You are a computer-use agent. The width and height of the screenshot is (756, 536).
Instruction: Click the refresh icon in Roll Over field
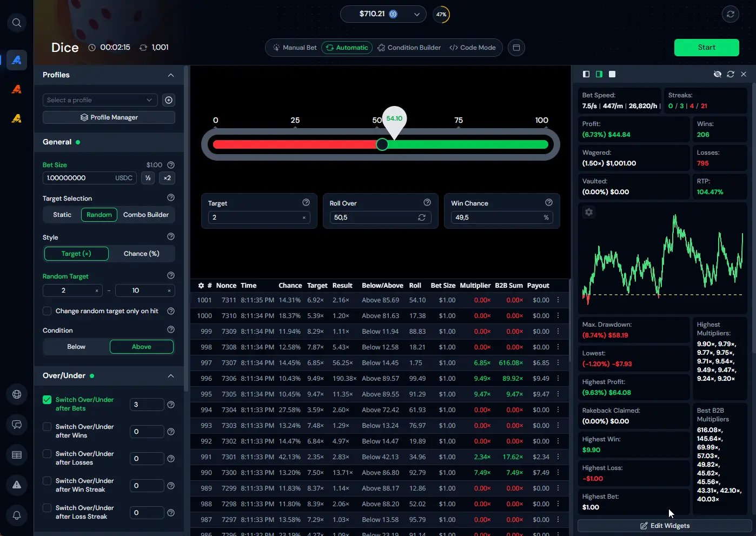click(422, 217)
